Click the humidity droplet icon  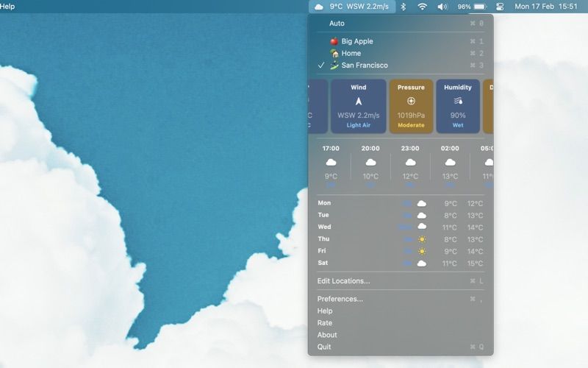click(458, 101)
